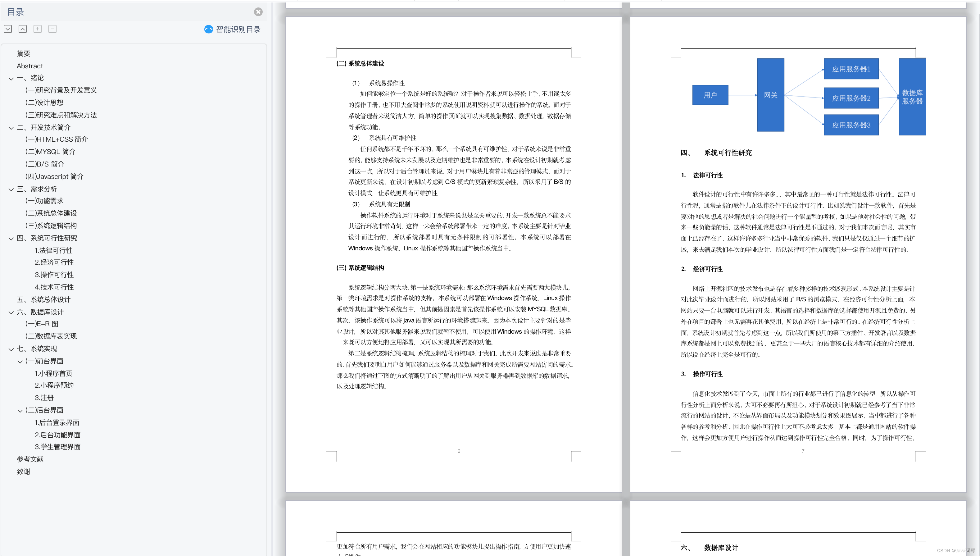The width and height of the screenshot is (980, 556).
Task: Select (一)功能需求 in the outline
Action: tap(44, 201)
